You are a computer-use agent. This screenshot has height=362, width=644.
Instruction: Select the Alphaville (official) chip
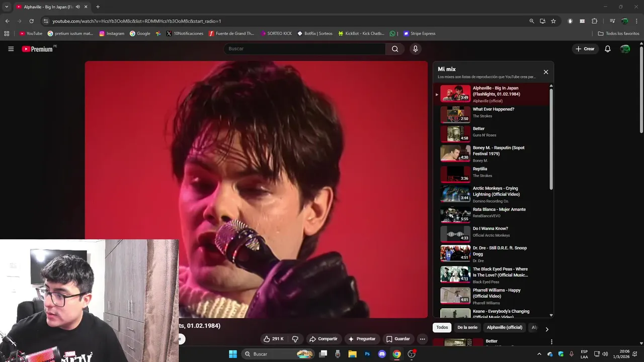pyautogui.click(x=505, y=327)
